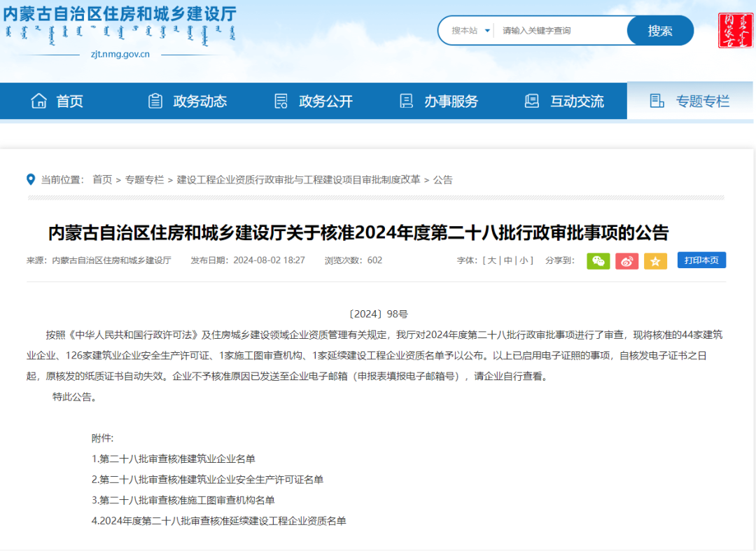Click the 打印本页 print button

[x=701, y=260]
